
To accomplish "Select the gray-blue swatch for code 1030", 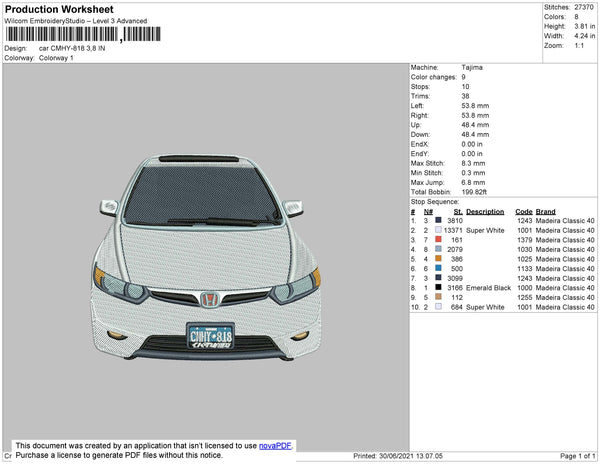I will pos(438,249).
